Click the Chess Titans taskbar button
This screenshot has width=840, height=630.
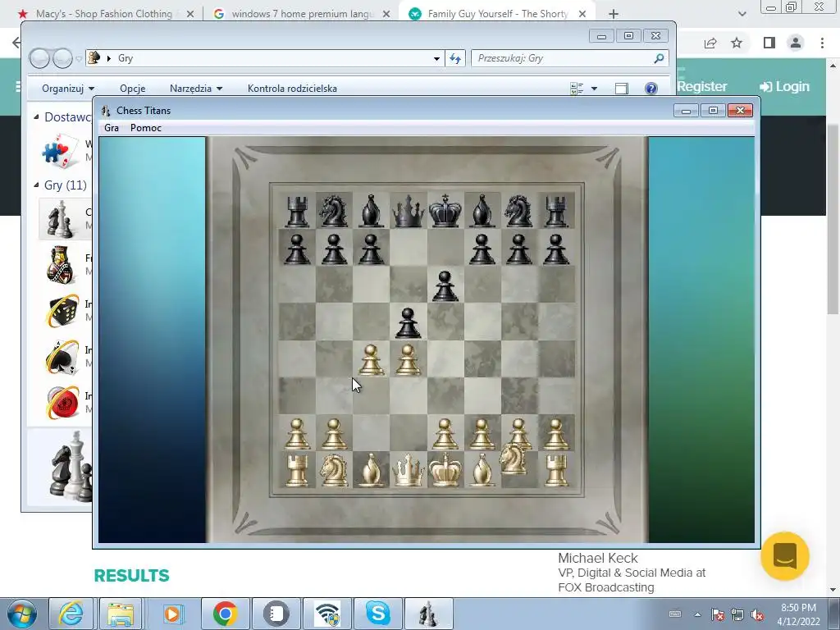[428, 614]
